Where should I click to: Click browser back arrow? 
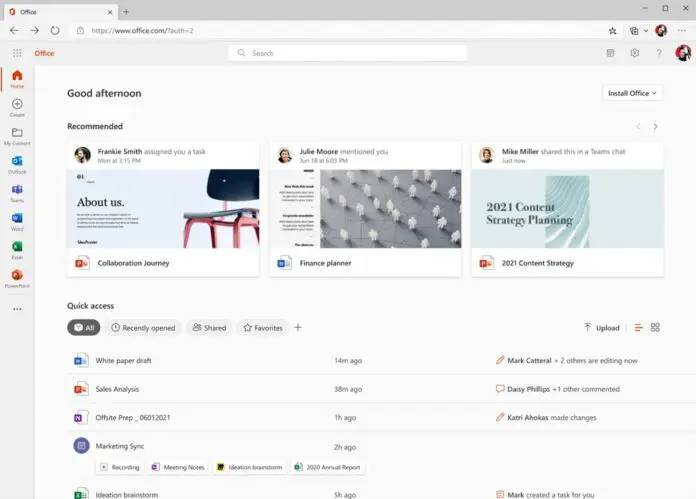[x=14, y=31]
